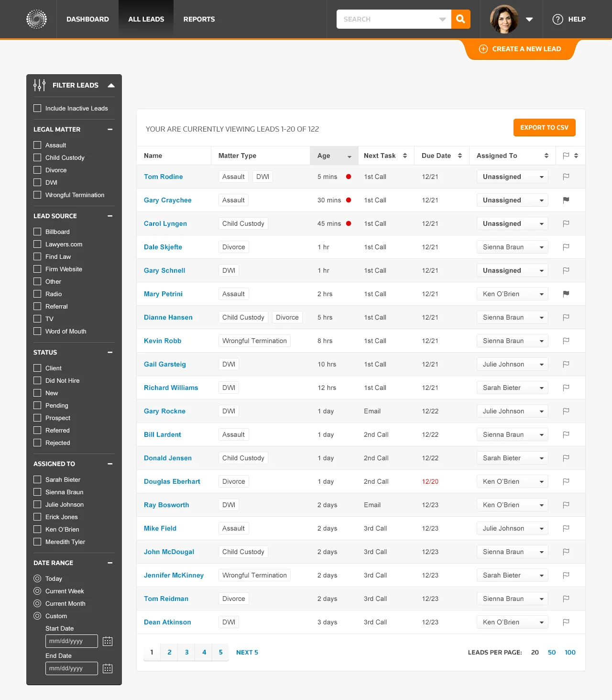The height and width of the screenshot is (700, 612).
Task: Enable Include Inactive Leads
Action: pyautogui.click(x=37, y=108)
